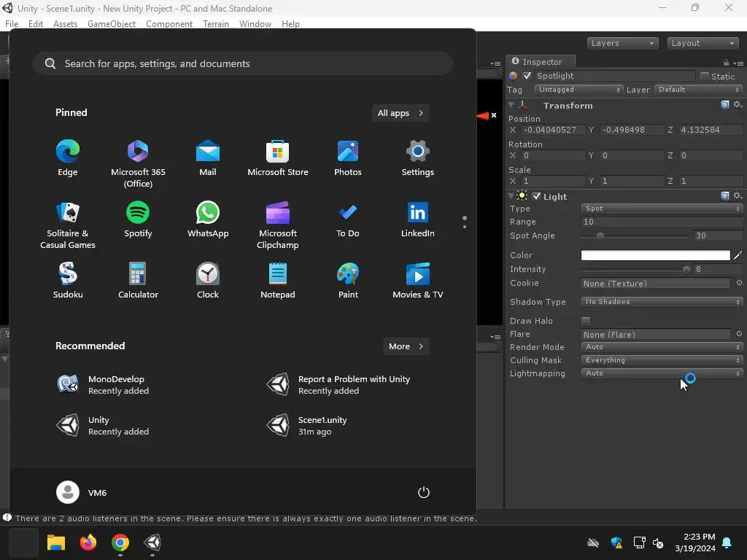Open the To Do app
Viewport: 747px width, 560px height.
tap(348, 219)
